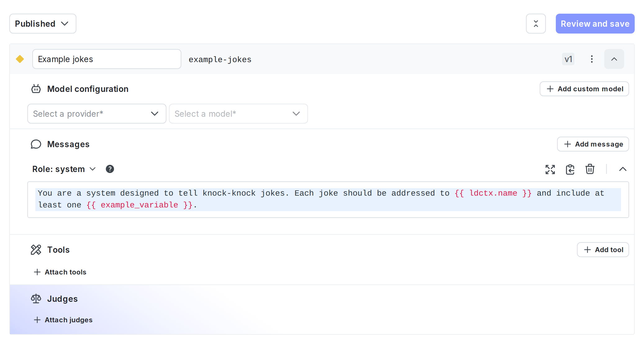Click the Add message button
Viewport: 644px width, 349px height.
[x=593, y=144]
